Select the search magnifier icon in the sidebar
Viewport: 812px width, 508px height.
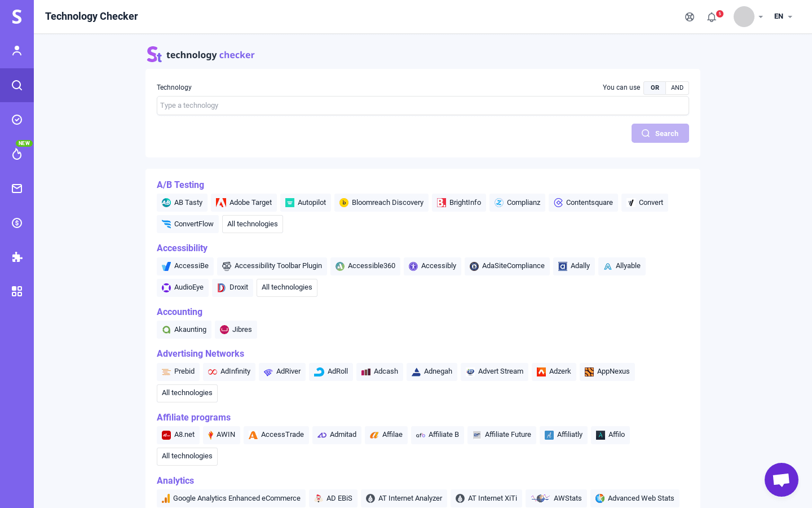[17, 85]
